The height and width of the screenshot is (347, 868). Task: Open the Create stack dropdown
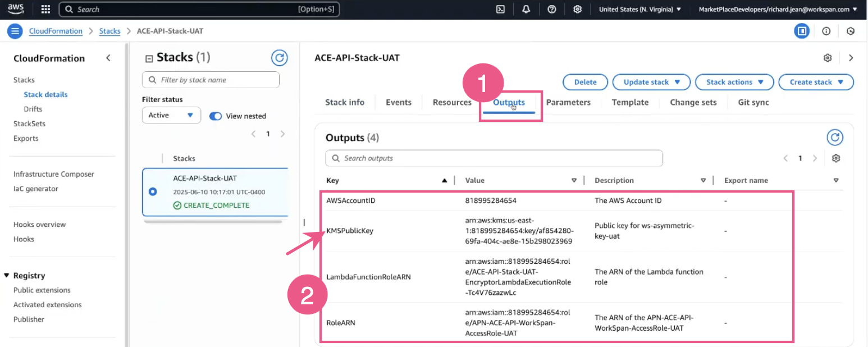(816, 82)
